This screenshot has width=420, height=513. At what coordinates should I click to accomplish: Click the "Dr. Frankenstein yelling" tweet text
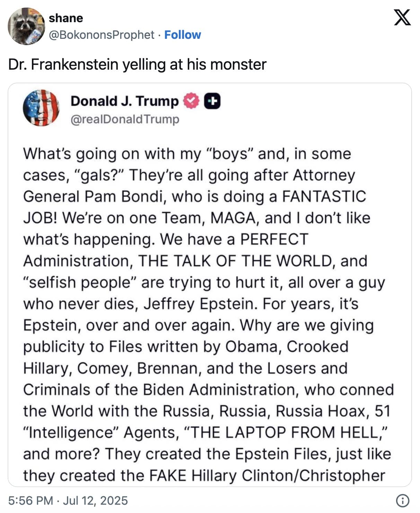(137, 64)
